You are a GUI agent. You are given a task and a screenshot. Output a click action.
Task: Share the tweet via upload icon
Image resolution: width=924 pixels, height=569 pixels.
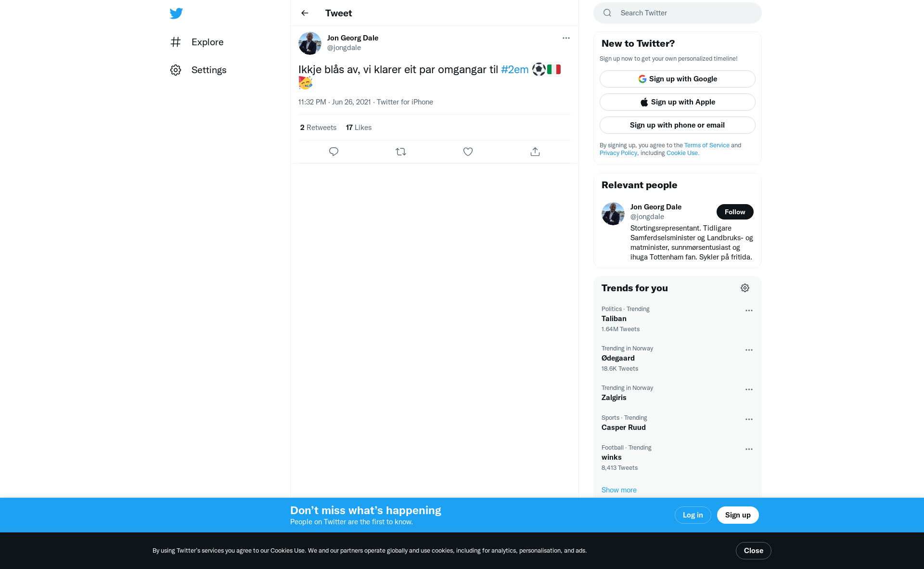pyautogui.click(x=535, y=152)
